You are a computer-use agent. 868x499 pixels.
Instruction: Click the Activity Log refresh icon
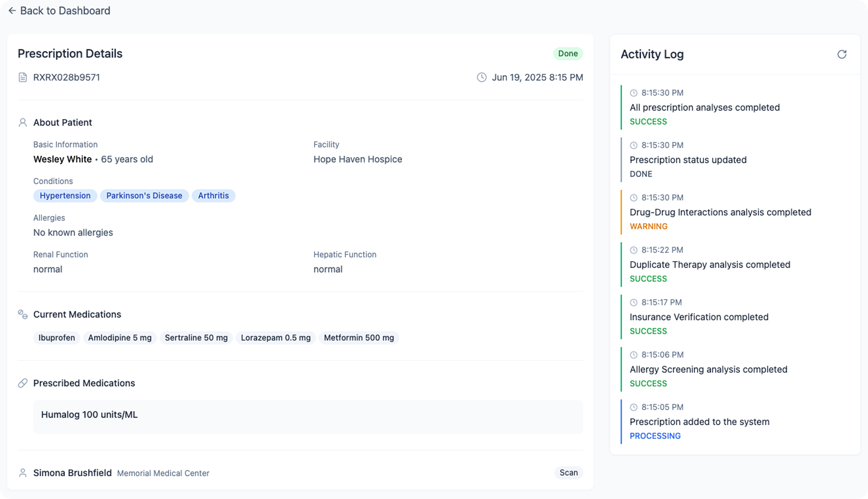pos(841,54)
